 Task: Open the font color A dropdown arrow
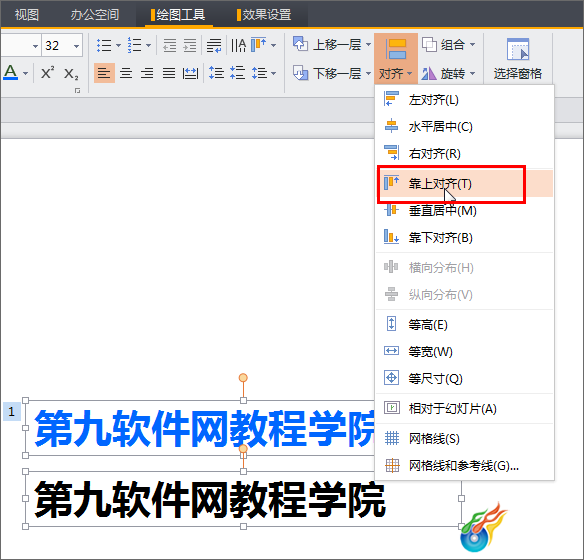click(x=25, y=73)
